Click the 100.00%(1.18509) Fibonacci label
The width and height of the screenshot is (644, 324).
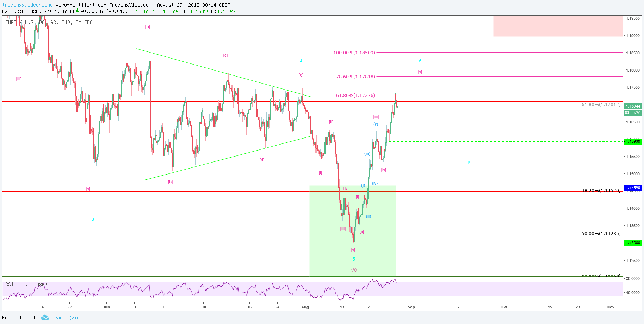coord(354,53)
